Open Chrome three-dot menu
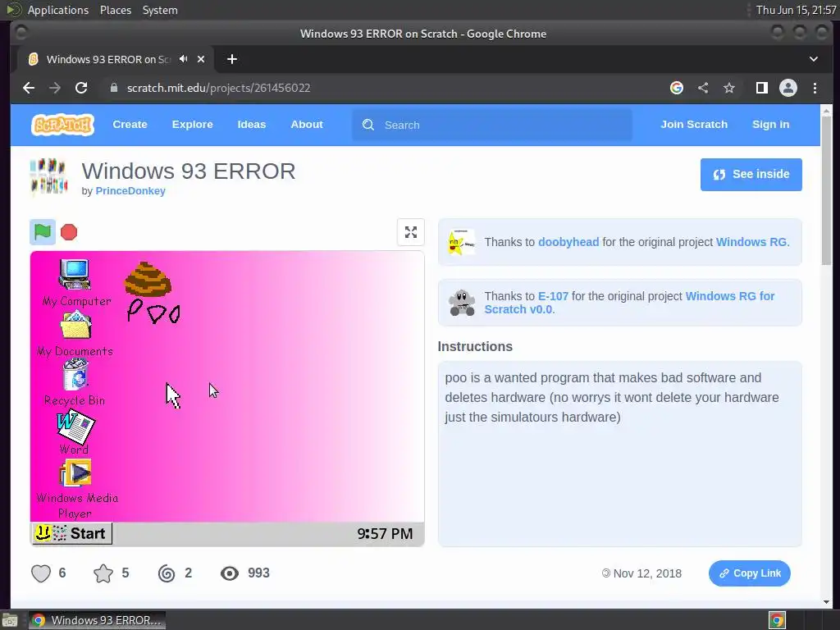The height and width of the screenshot is (630, 840). click(815, 88)
